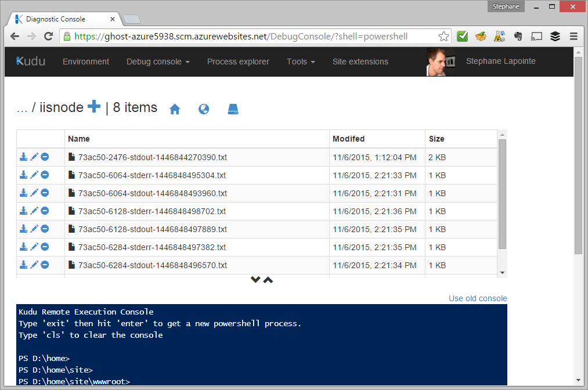Open Site extensions page
This screenshot has width=588, height=390.
(x=360, y=62)
